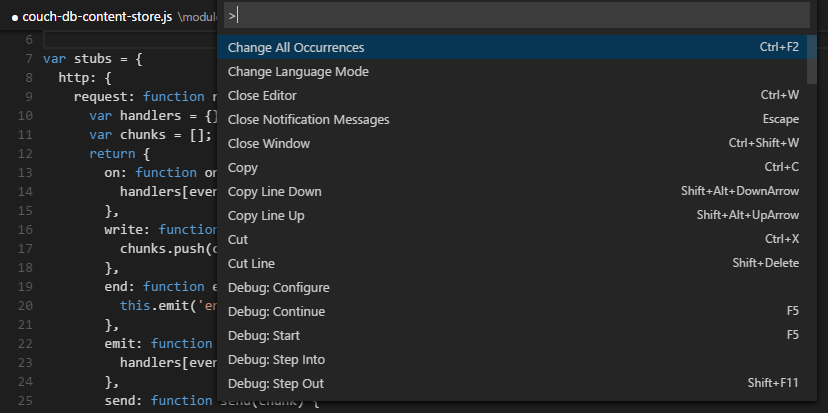
Task: Click line number 7 in gutter
Action: tap(30, 59)
